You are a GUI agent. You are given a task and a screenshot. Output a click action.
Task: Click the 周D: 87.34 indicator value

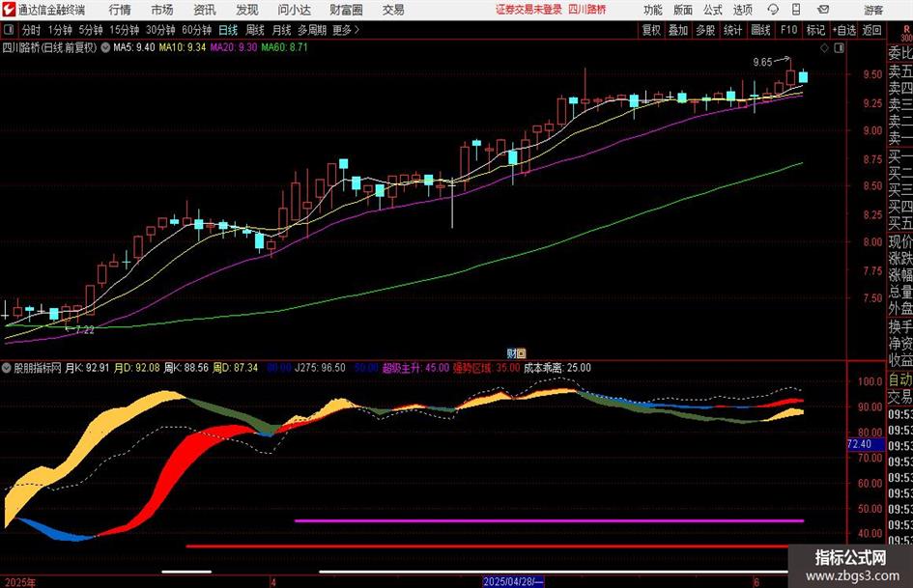235,368
